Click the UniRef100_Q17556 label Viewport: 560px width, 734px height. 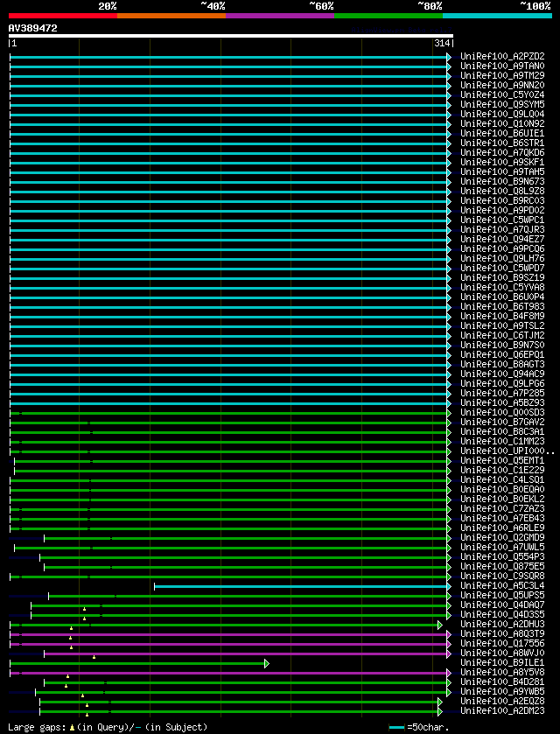point(502,644)
